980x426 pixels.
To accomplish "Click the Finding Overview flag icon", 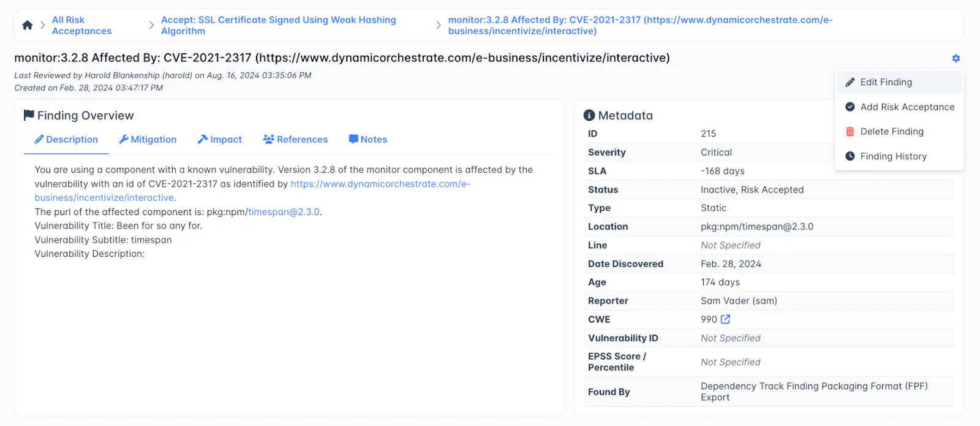I will [29, 115].
